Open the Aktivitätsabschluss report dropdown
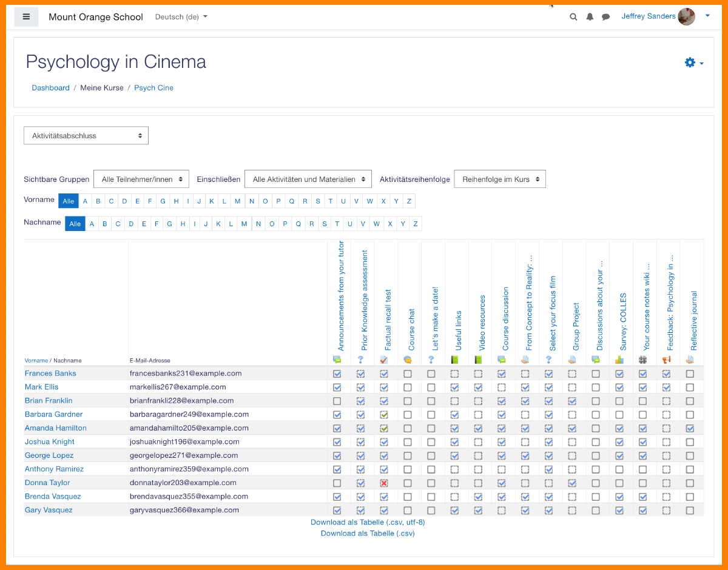This screenshot has width=728, height=570. coord(86,136)
